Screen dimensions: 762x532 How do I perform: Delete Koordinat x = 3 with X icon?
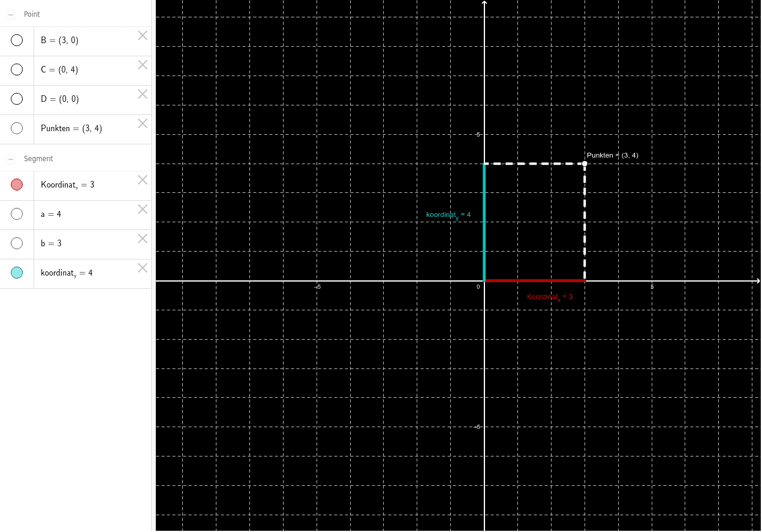(143, 180)
